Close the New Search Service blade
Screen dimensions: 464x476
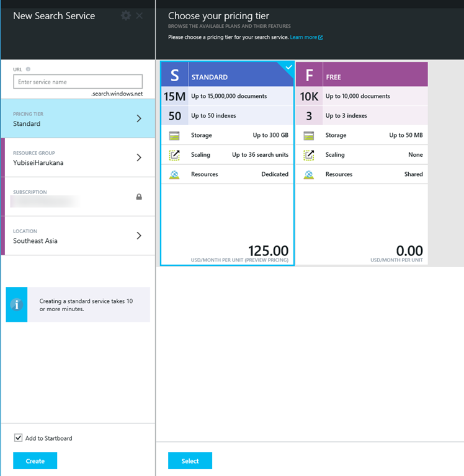coord(139,15)
